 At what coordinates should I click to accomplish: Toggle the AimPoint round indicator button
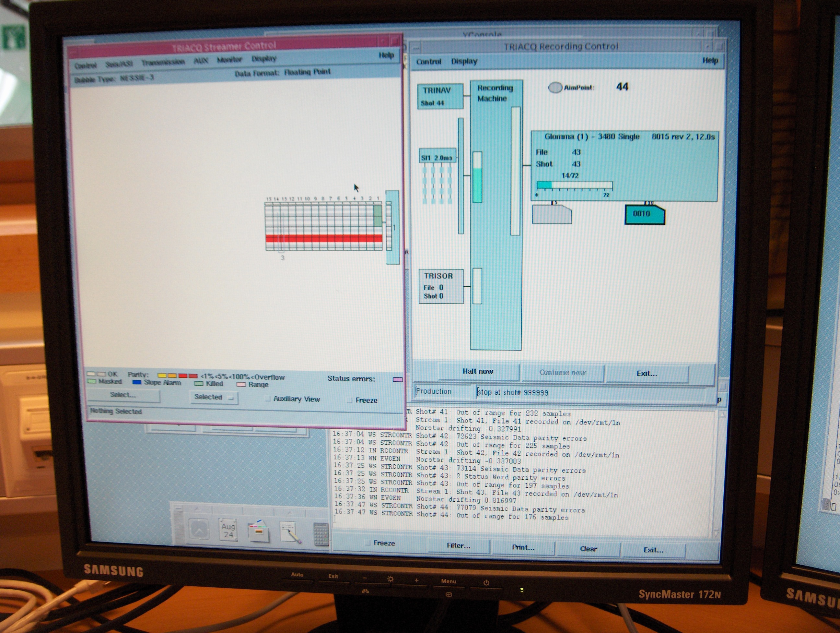click(555, 87)
